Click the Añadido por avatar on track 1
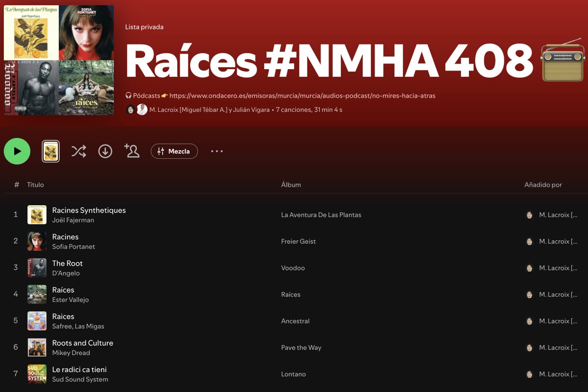The height and width of the screenshot is (392, 588). click(x=529, y=215)
